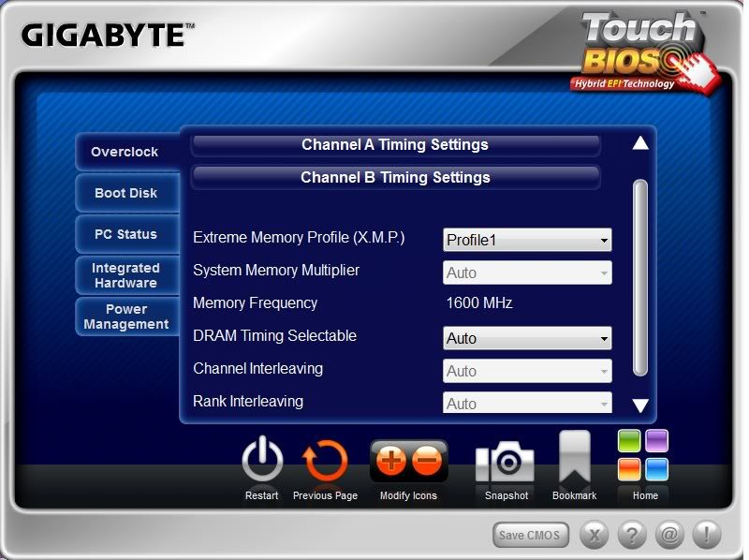Open DRAM Timing Selectable dropdown
The height and width of the screenshot is (560, 749).
click(x=527, y=338)
